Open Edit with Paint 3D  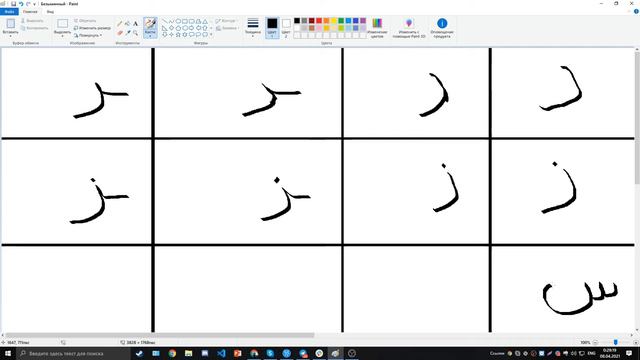[409, 28]
